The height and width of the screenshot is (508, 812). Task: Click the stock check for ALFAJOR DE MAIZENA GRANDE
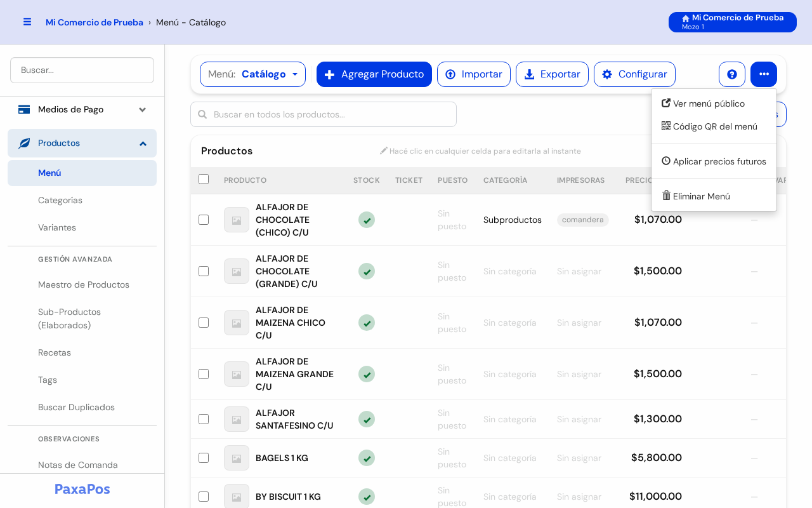point(367,374)
